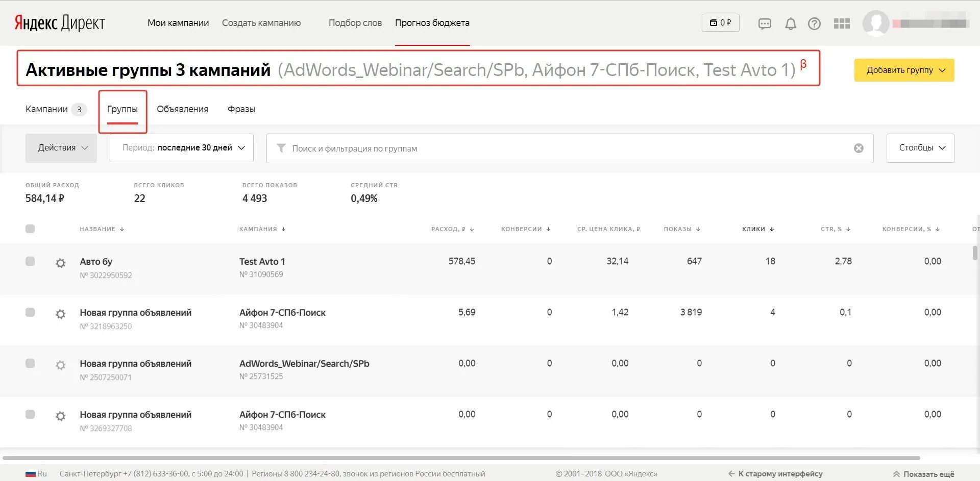The height and width of the screenshot is (481, 980).
Task: Open the user account avatar
Action: tap(876, 23)
